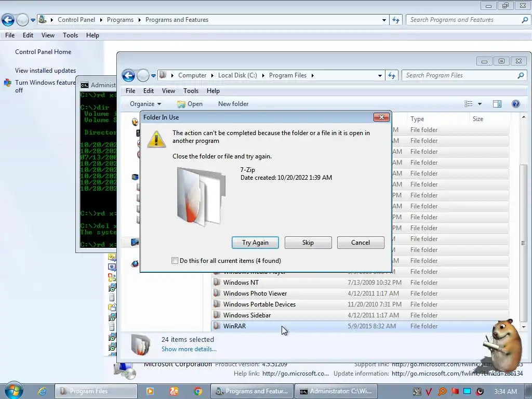Refresh the Programs and Features address bar
The image size is (532, 399).
click(x=395, y=20)
